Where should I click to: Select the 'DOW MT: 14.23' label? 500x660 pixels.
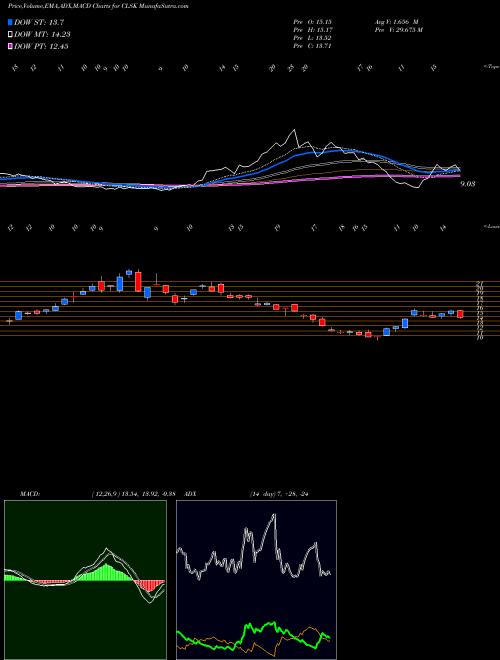[x=42, y=35]
